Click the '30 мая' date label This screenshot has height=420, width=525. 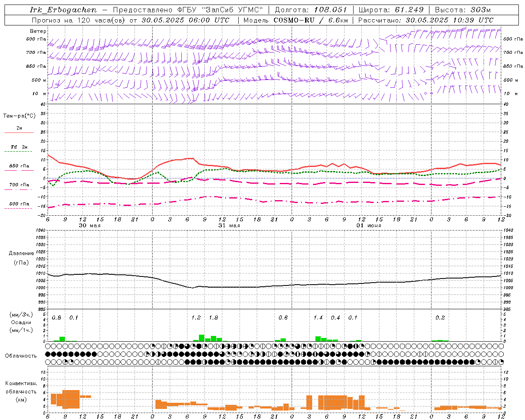point(89,226)
